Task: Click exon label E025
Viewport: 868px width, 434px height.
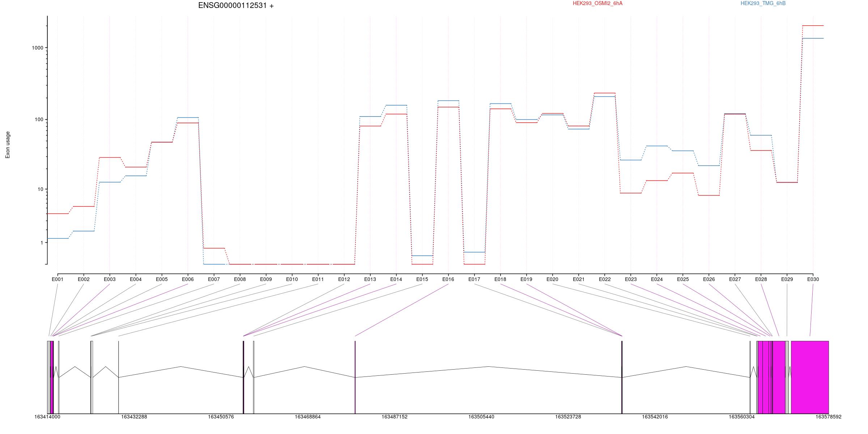Action: pos(683,279)
